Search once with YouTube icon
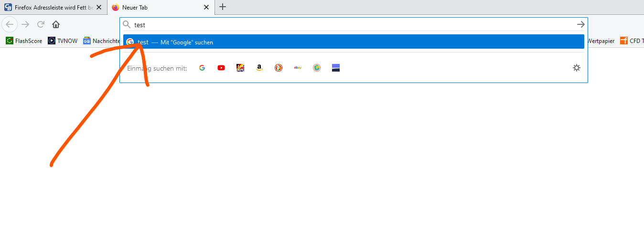The height and width of the screenshot is (251, 644). pyautogui.click(x=221, y=68)
